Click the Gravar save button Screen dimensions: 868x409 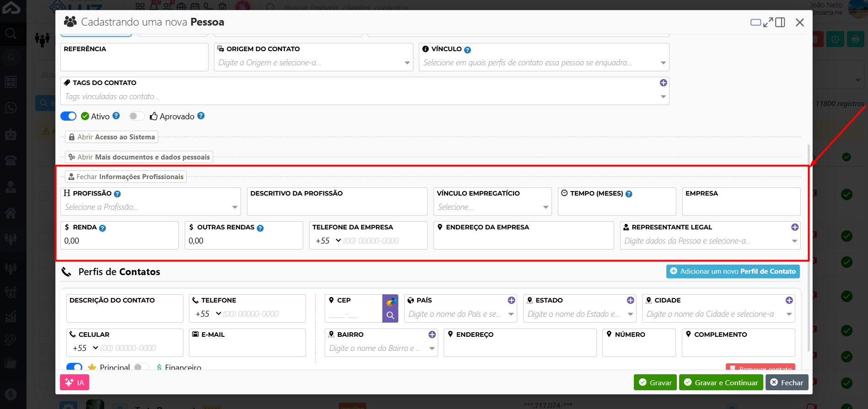click(655, 382)
